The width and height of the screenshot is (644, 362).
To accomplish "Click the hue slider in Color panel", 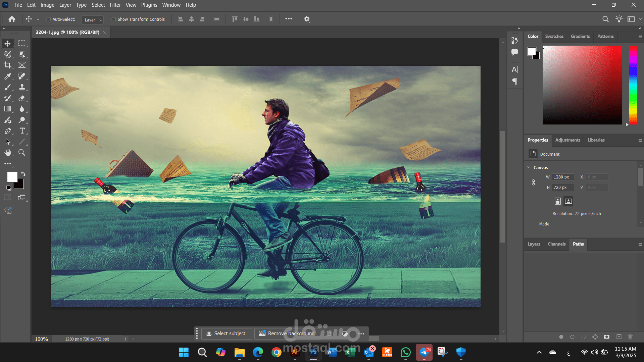I will (633, 85).
